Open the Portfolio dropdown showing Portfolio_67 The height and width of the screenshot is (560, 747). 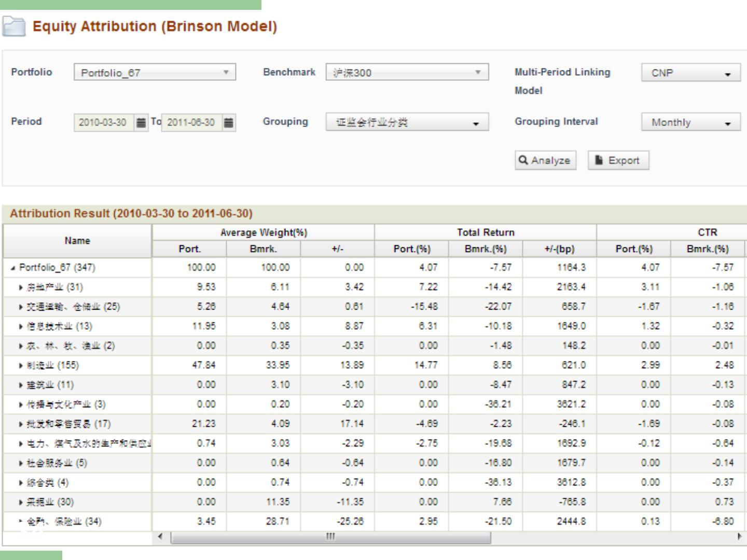[x=155, y=72]
